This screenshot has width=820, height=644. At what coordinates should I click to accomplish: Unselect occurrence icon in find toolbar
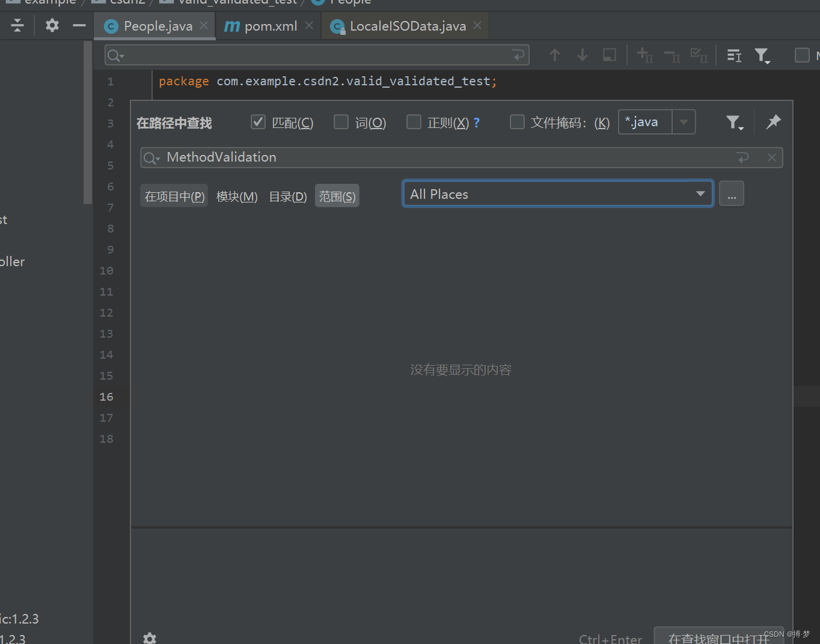(x=672, y=56)
